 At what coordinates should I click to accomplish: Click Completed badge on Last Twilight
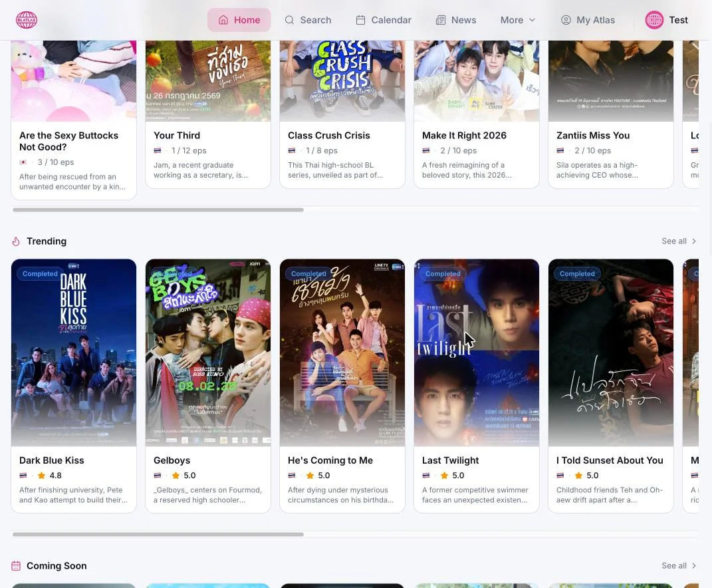(443, 273)
